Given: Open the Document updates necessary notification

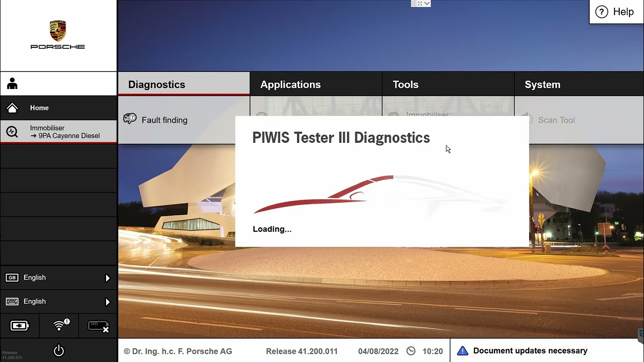Looking at the screenshot, I should click(547, 350).
